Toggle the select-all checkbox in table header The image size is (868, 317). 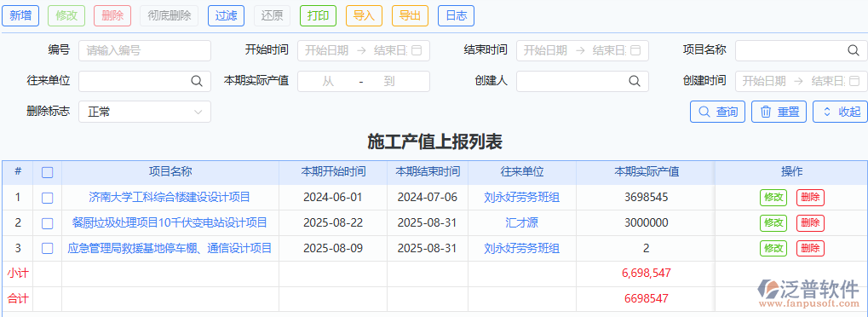pos(48,172)
